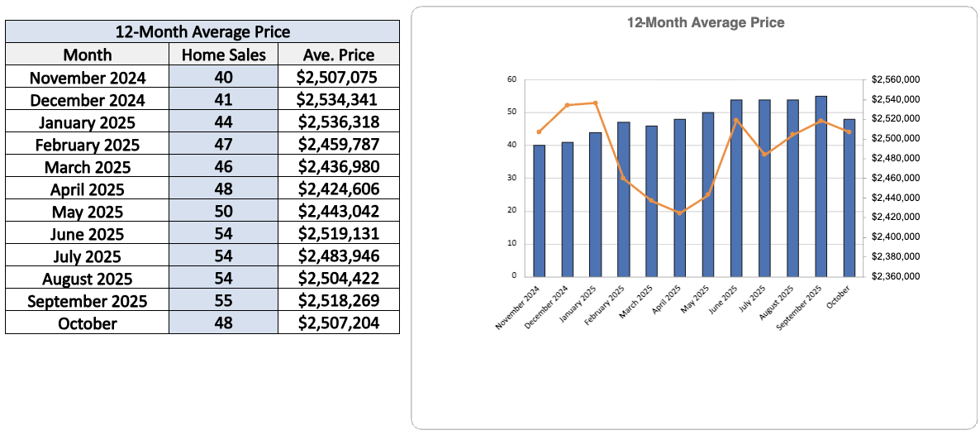This screenshot has height=435, width=980.
Task: Click the "12-Month Average Price" table header
Action: pos(202,32)
